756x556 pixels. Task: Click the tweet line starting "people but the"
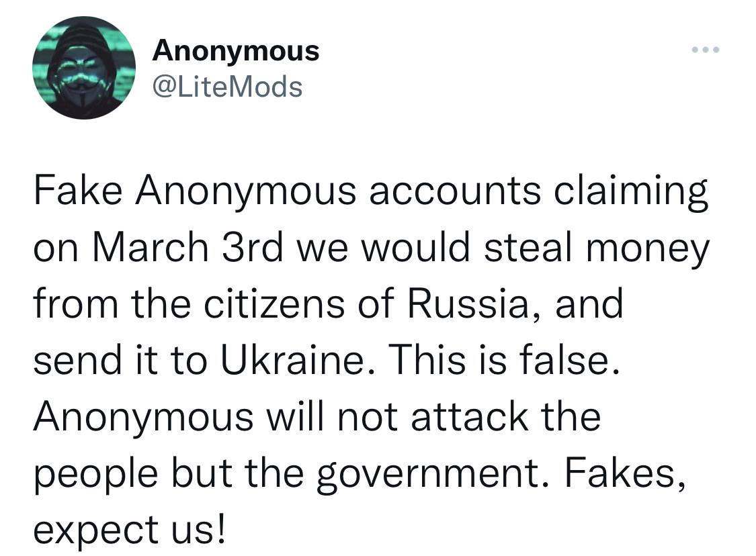click(x=360, y=472)
